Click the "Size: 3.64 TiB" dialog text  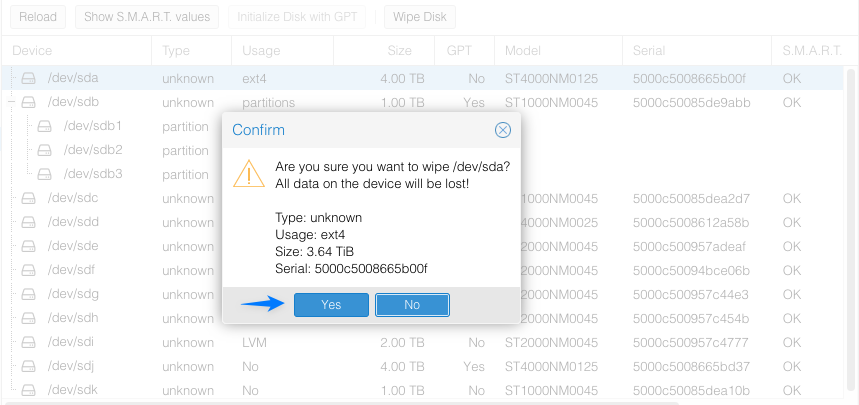pos(314,252)
